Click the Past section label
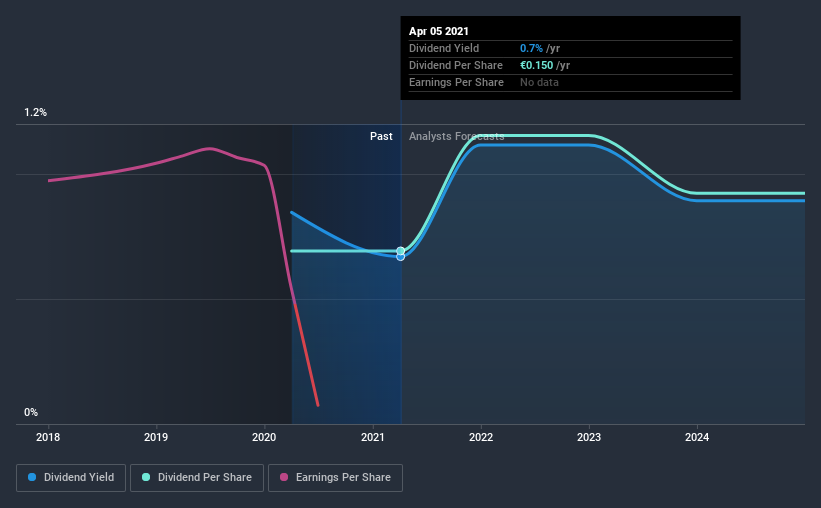821x508 pixels. pos(381,136)
